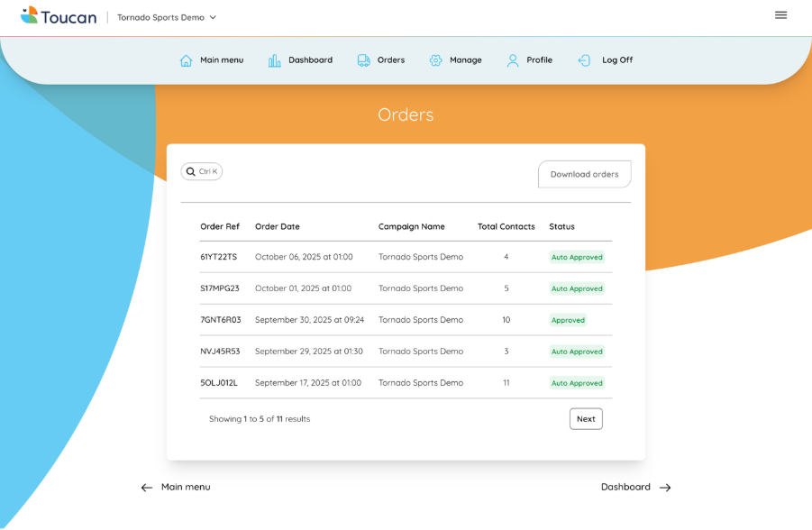
Task: Open the Manage nav item
Action: coord(465,60)
